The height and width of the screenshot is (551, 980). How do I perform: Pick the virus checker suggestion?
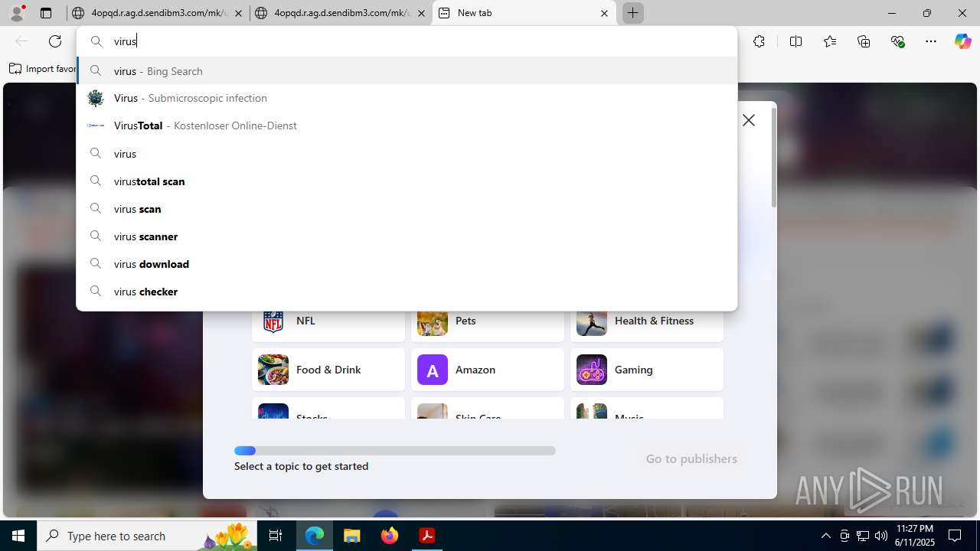[x=407, y=292]
